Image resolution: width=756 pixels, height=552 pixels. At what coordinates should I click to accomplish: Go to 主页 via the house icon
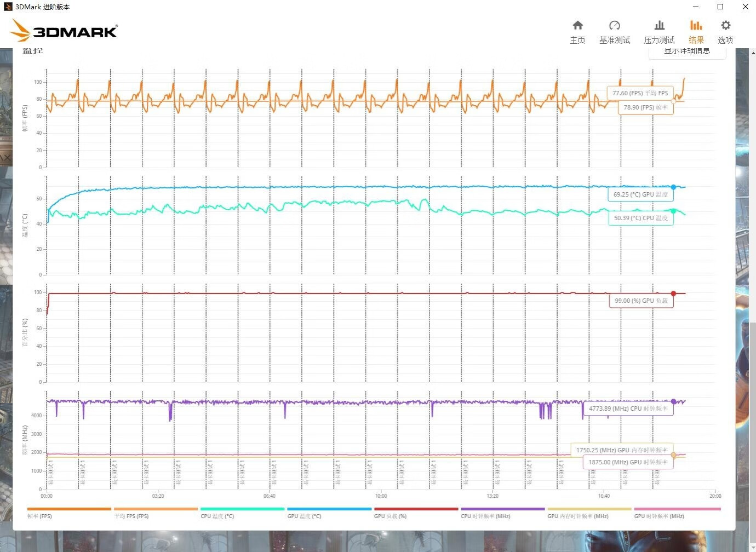point(577,26)
